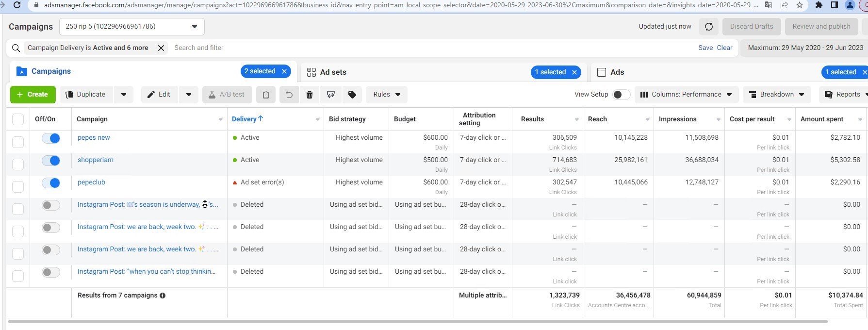Open the pepes new campaign link
The width and height of the screenshot is (868, 330).
point(94,138)
